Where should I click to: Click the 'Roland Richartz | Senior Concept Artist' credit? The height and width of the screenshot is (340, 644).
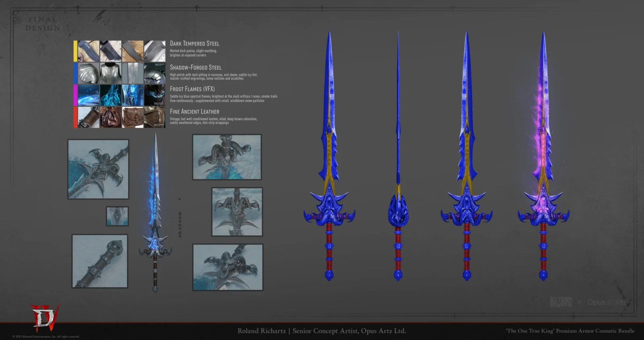pyautogui.click(x=322, y=331)
